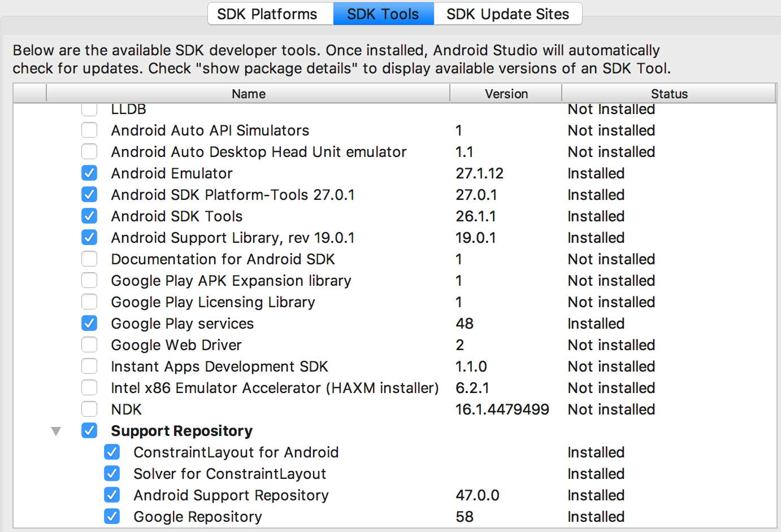The width and height of the screenshot is (781, 532).
Task: Sort the list by the Name column header
Action: pyautogui.click(x=248, y=94)
